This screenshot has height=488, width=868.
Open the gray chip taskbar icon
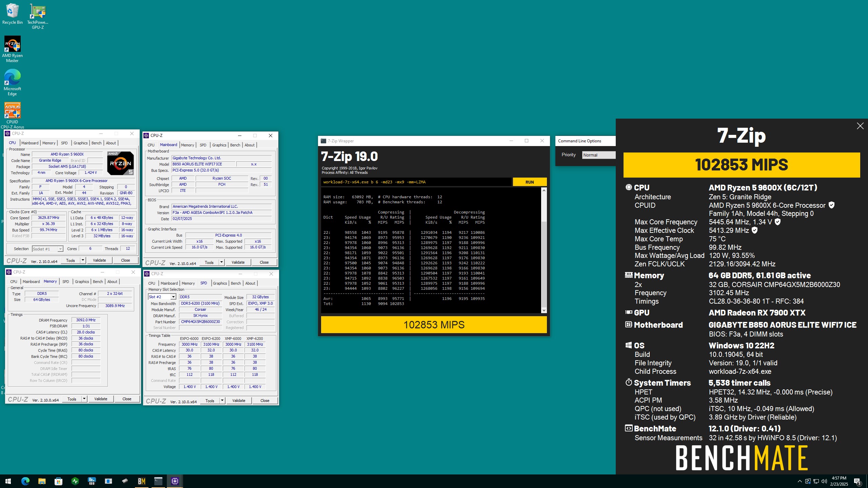tap(125, 481)
